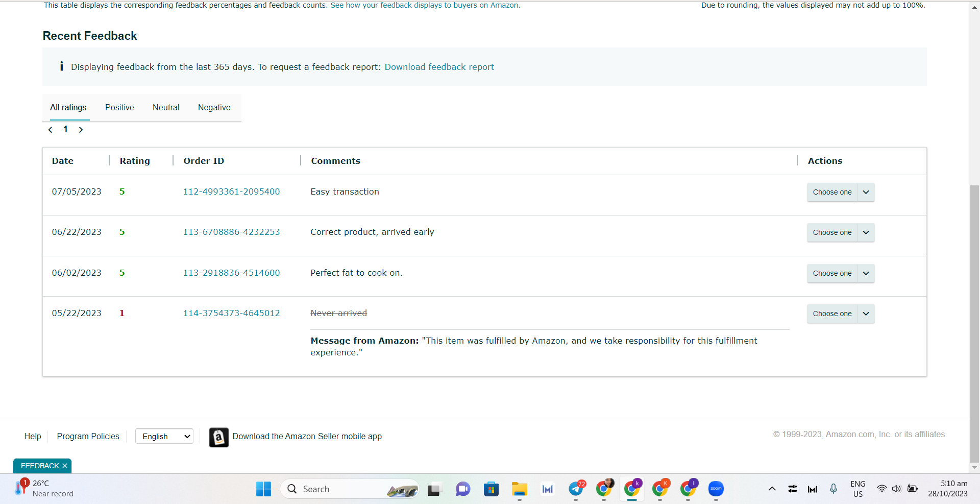Click the 'Perfect fat to cook on.' comment
This screenshot has width=980, height=504.
(357, 273)
